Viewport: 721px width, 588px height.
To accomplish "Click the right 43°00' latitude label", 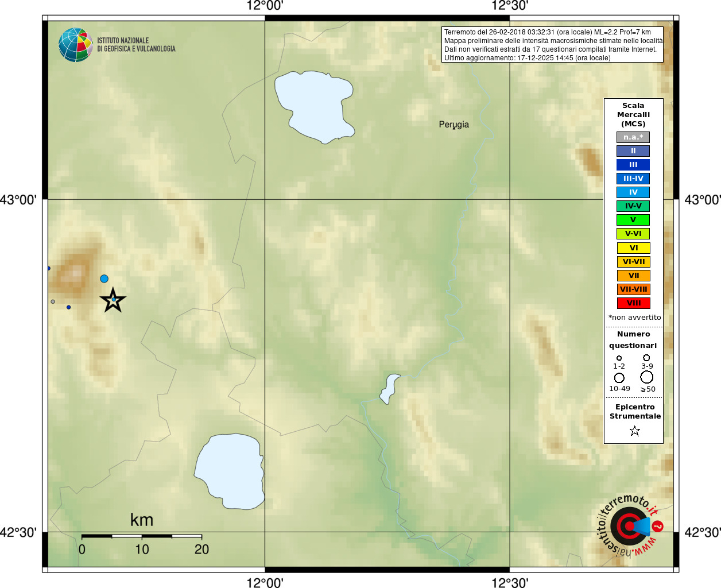I will click(x=703, y=200).
